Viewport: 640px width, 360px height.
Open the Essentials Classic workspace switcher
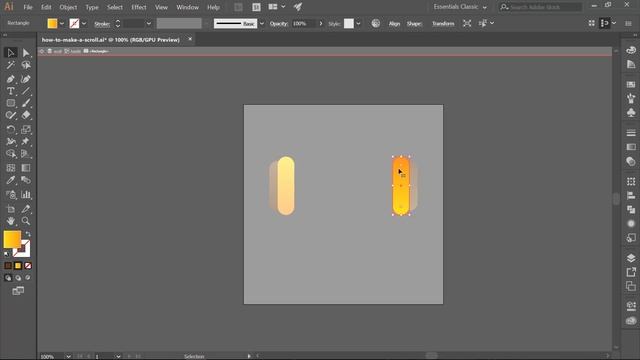(460, 7)
